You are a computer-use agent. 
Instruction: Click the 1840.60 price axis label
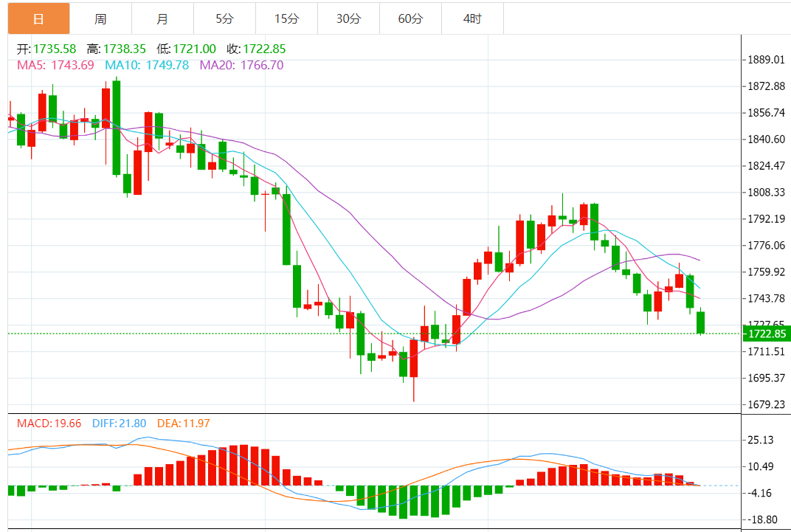tap(766, 139)
